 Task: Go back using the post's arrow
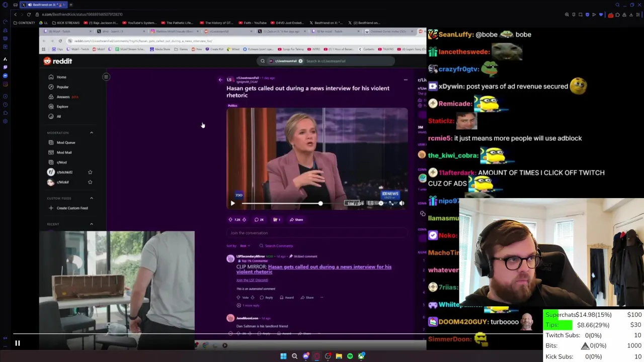[x=220, y=79]
